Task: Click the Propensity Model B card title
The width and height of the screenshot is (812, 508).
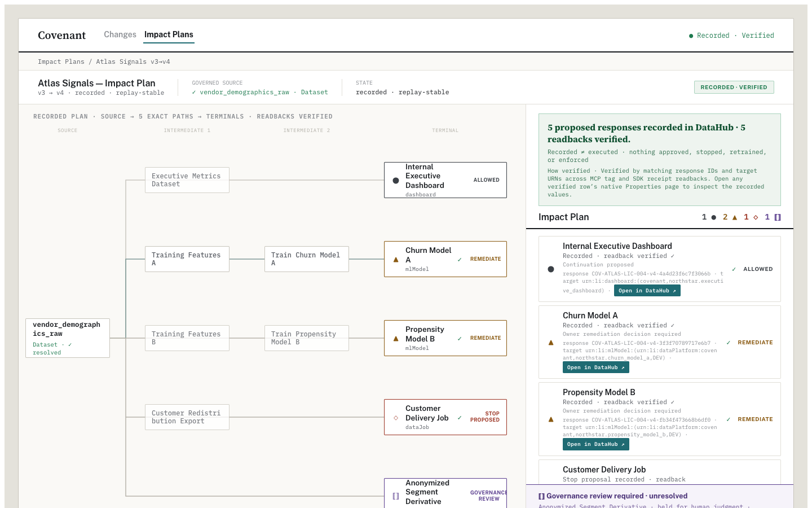Action: (x=599, y=392)
